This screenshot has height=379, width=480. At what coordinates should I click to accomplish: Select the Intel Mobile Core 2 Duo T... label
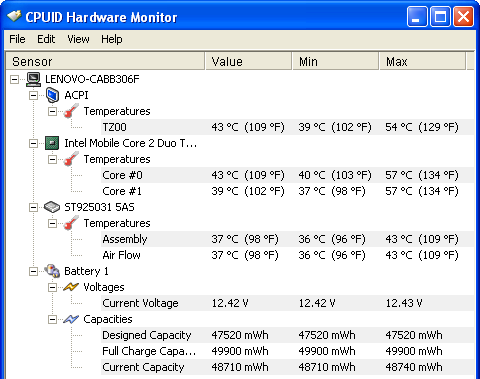tap(131, 143)
